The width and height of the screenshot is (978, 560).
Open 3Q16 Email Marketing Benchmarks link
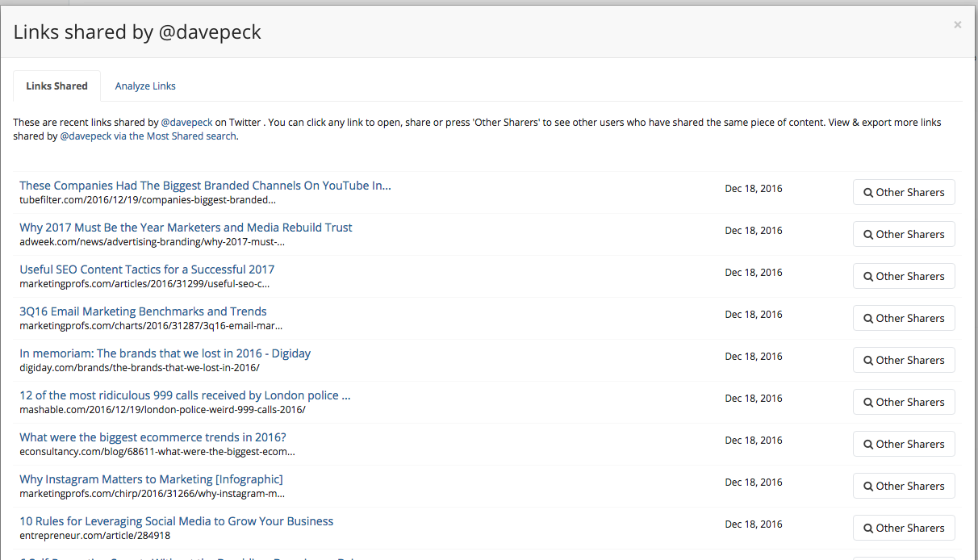coord(143,311)
